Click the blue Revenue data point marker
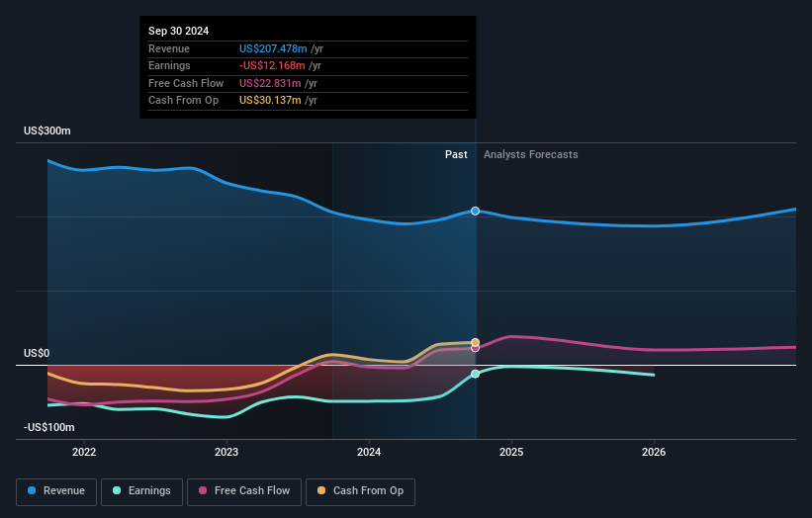812x518 pixels. tap(475, 212)
